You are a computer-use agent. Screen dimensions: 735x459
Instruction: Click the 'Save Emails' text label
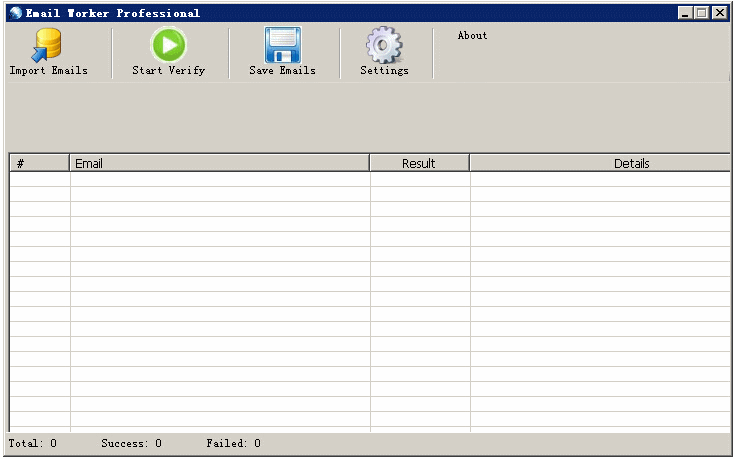coord(283,70)
